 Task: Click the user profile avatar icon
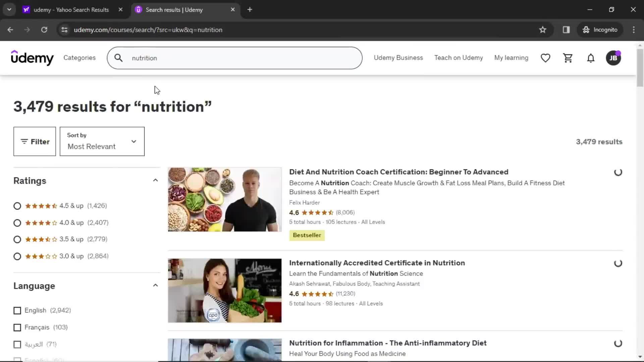click(x=613, y=58)
